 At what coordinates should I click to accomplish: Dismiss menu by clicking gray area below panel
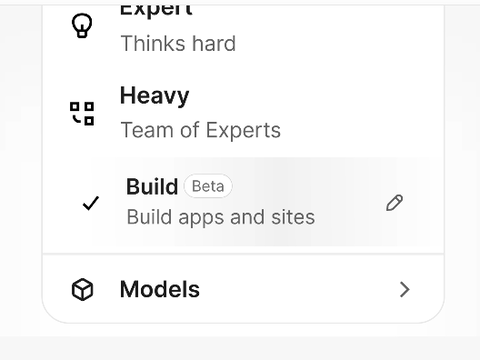(x=240, y=347)
